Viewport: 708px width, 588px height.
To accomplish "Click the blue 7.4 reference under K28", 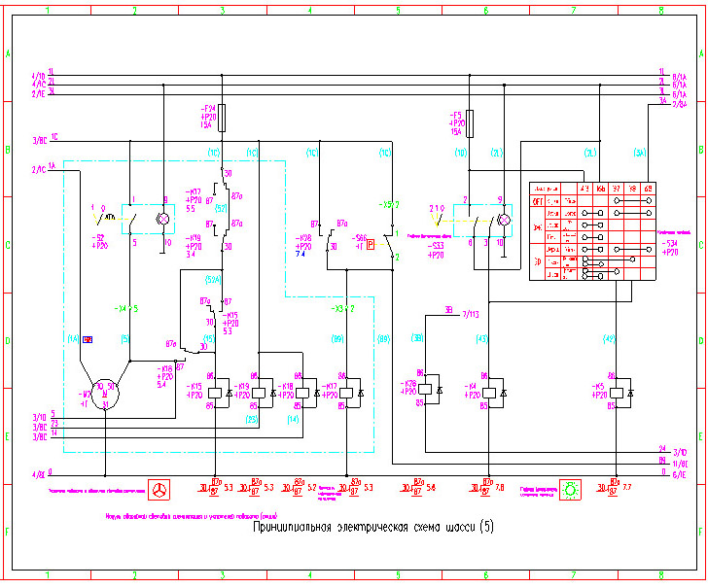I will point(301,255).
